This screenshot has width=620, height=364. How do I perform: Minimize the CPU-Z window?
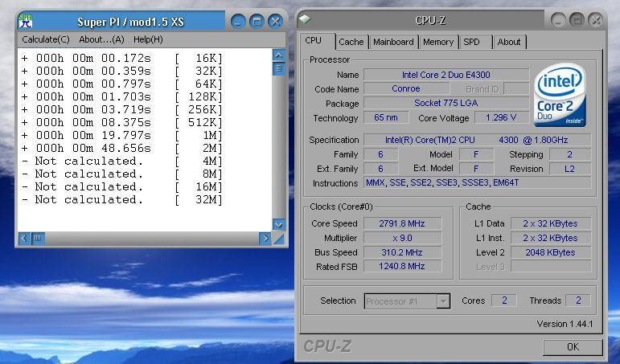click(558, 20)
